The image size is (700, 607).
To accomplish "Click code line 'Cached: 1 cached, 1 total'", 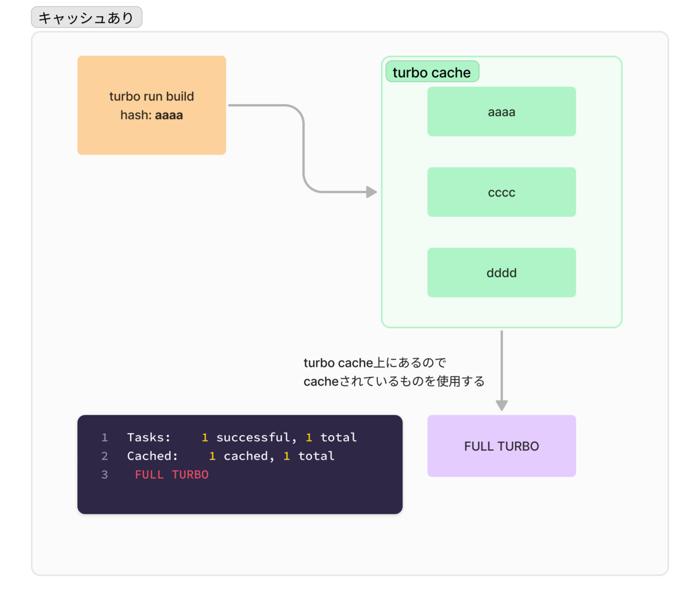I will (x=231, y=456).
